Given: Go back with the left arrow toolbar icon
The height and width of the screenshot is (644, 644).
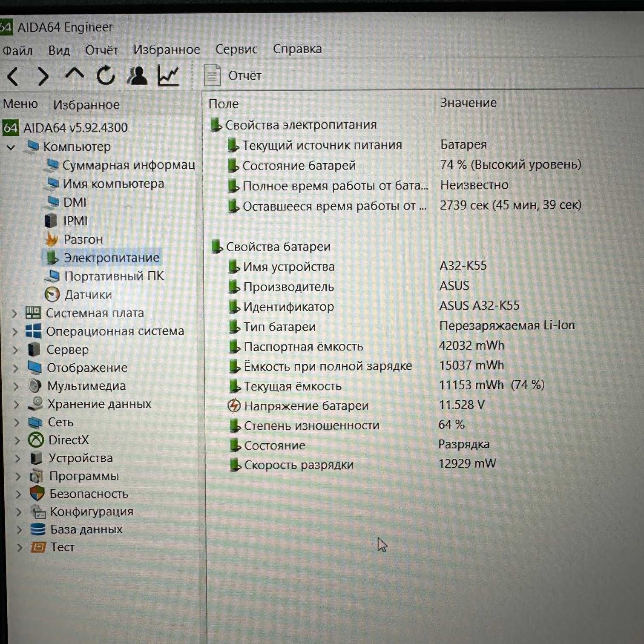Looking at the screenshot, I should pos(13,77).
